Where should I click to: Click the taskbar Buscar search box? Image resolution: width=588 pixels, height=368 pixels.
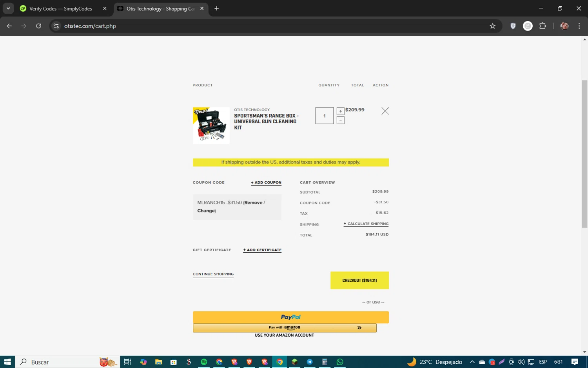point(67,362)
